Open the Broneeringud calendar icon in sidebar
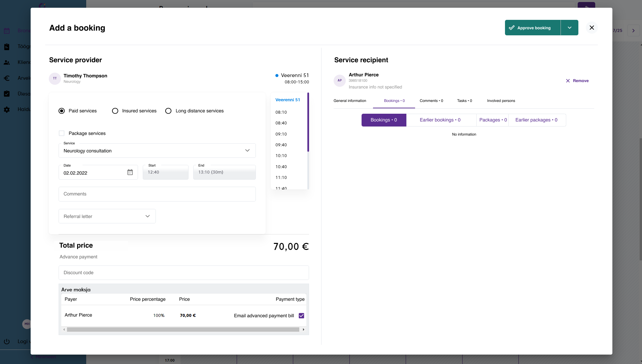The width and height of the screenshot is (642, 364). pos(7,30)
